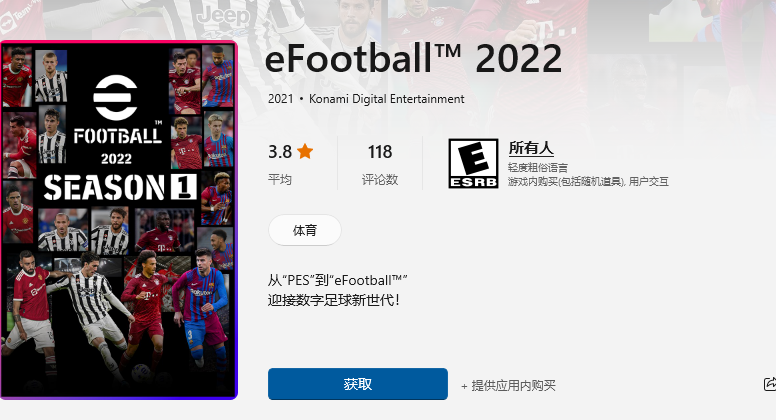Click the Konami Digital Entertainment publisher name
776x420 pixels.
pos(387,99)
